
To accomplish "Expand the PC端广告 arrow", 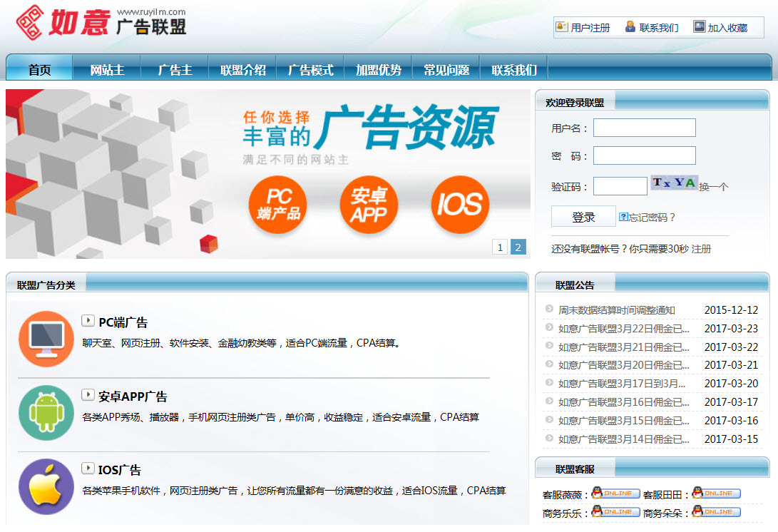I will pos(88,321).
